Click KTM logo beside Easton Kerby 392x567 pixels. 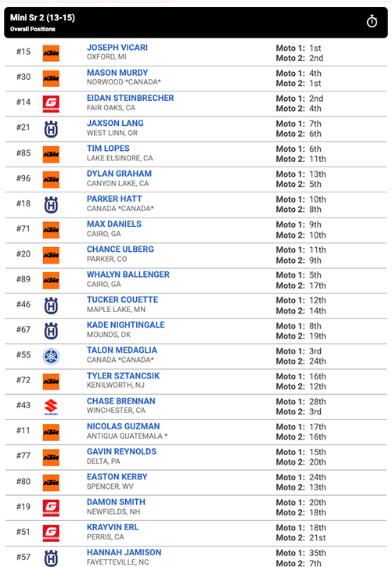pyautogui.click(x=51, y=483)
